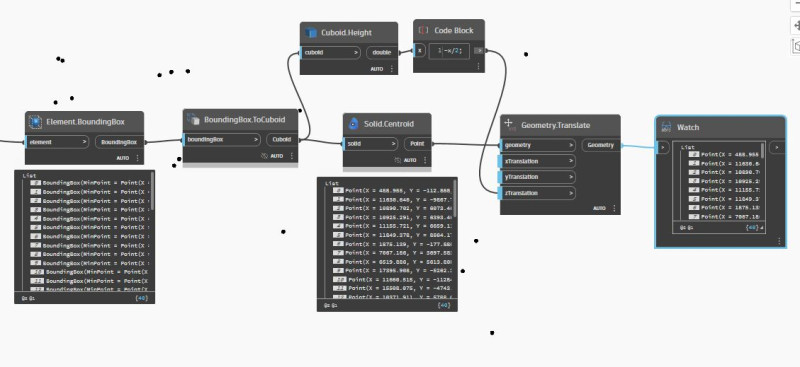Image resolution: width=800 pixels, height=367 pixels.
Task: Click AUTO lacing on Element.BoundingBox
Action: tap(123, 158)
